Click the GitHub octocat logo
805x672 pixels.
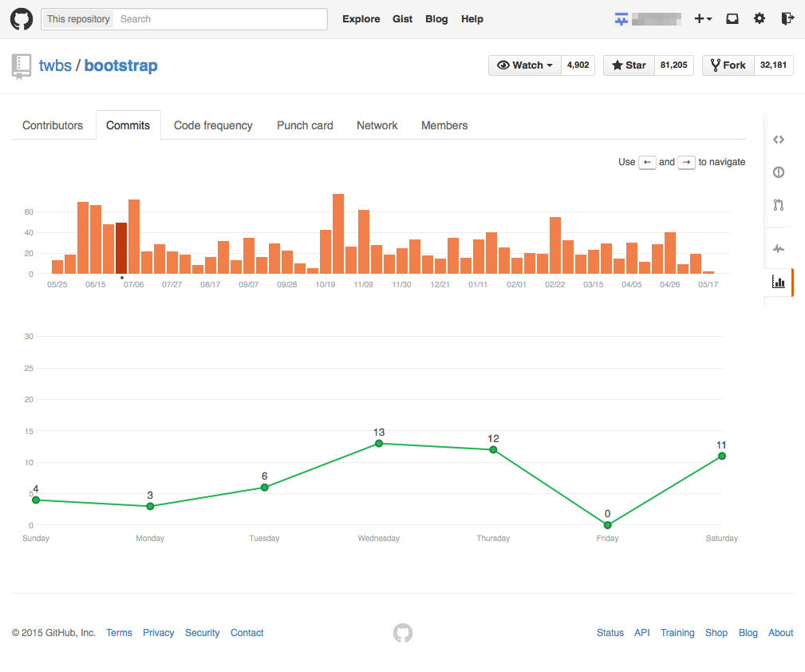pyautogui.click(x=21, y=18)
